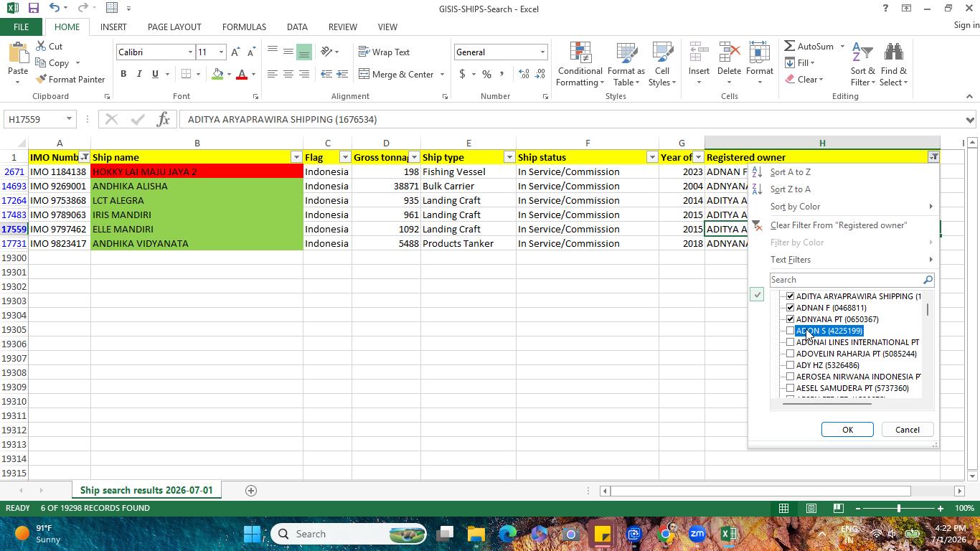
Task: Select Clear Filter From "Registered owner"
Action: [x=839, y=225]
